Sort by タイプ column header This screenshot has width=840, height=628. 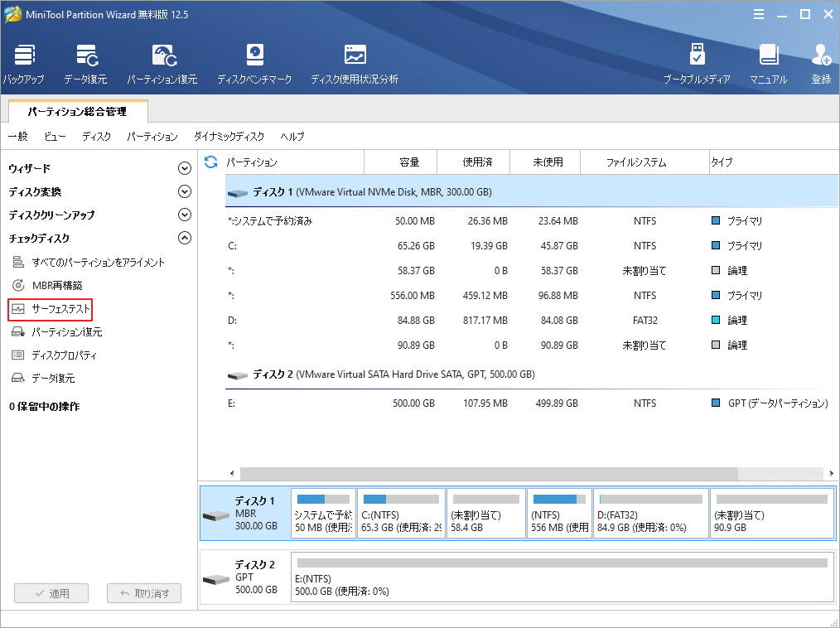coord(774,162)
